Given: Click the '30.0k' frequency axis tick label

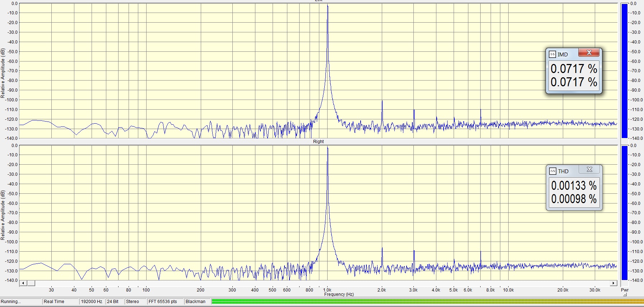Looking at the screenshot, I should [x=595, y=290].
